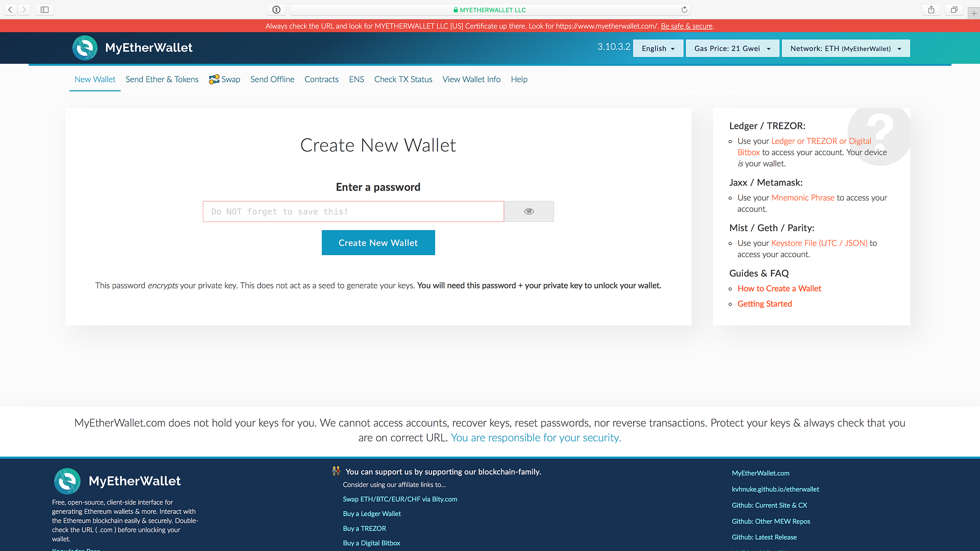The width and height of the screenshot is (980, 551).
Task: Open the Safari share button
Action: point(931,9)
